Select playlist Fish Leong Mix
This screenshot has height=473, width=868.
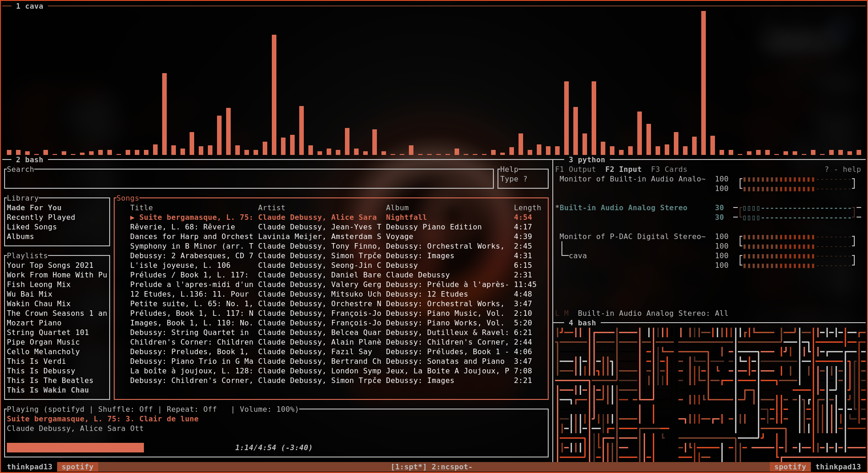click(x=39, y=285)
